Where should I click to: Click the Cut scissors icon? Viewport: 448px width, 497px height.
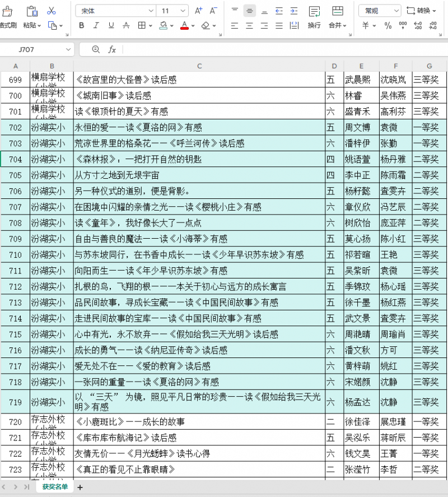[x=52, y=11]
